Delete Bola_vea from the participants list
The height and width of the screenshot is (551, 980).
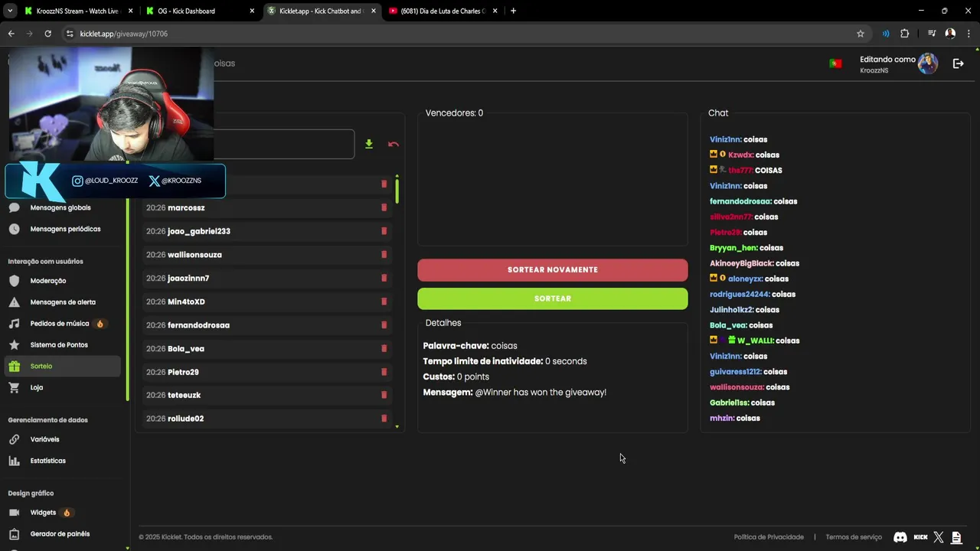pyautogui.click(x=384, y=348)
